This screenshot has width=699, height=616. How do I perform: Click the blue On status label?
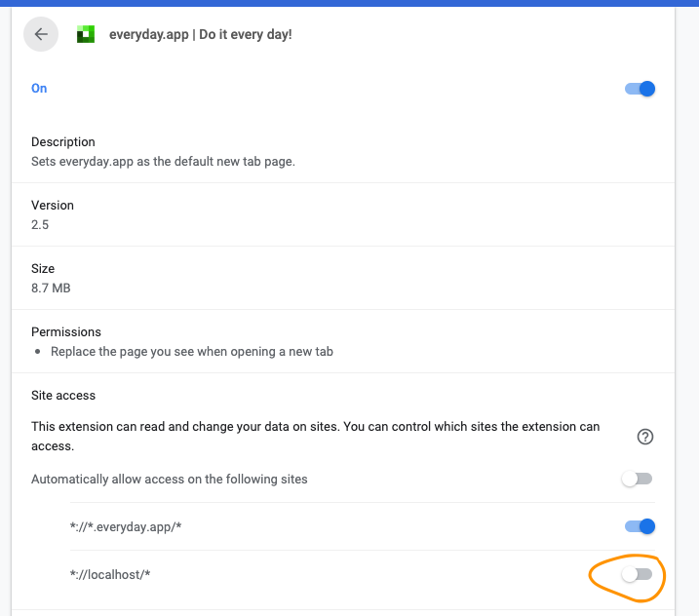pyautogui.click(x=39, y=89)
